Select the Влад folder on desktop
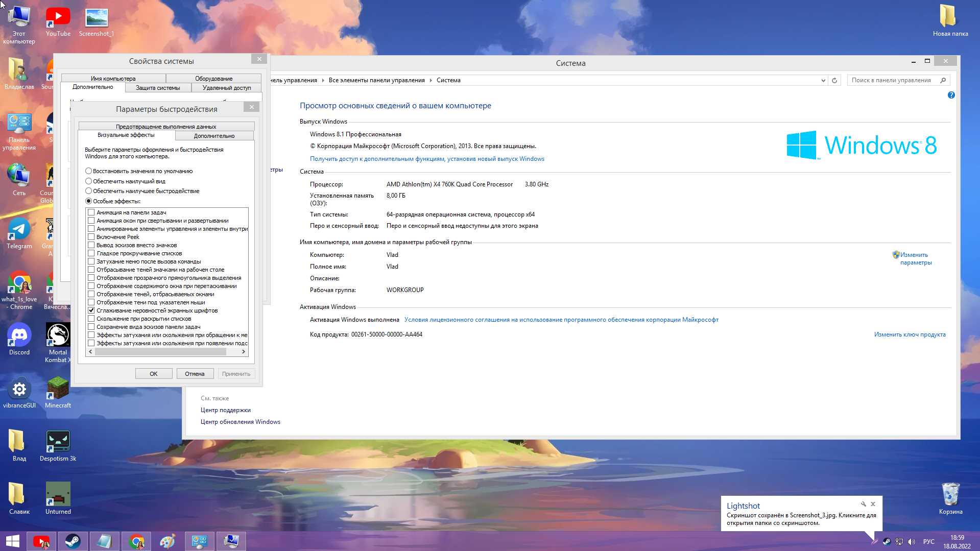The image size is (980, 551). coord(19,446)
